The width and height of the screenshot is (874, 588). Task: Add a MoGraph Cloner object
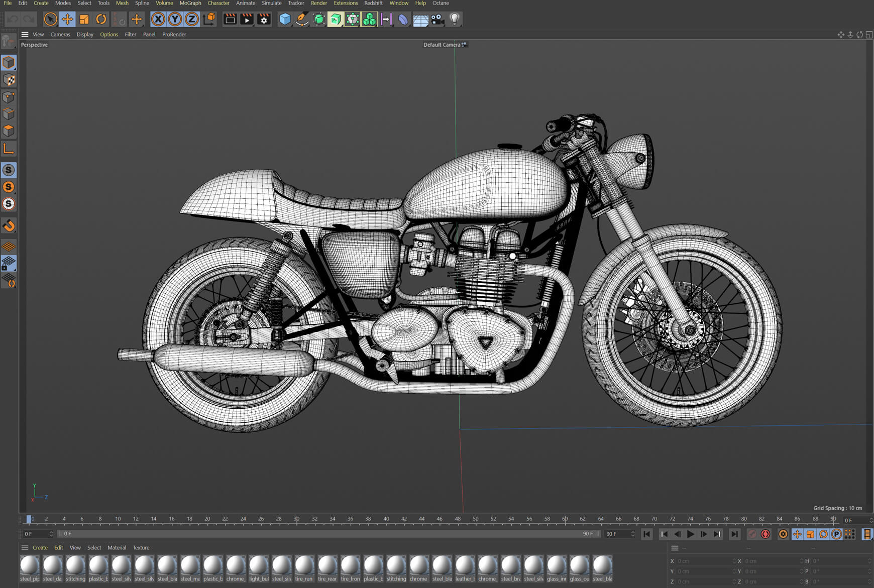[369, 19]
